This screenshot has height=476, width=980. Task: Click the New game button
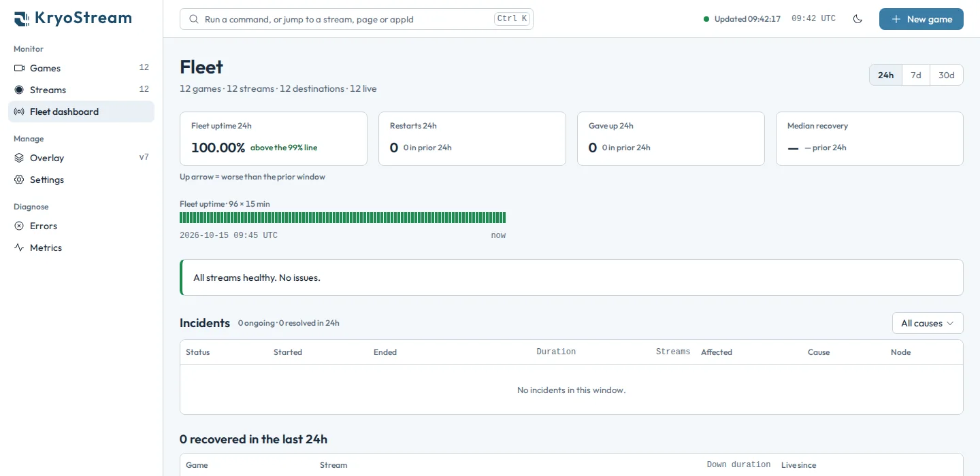point(921,19)
